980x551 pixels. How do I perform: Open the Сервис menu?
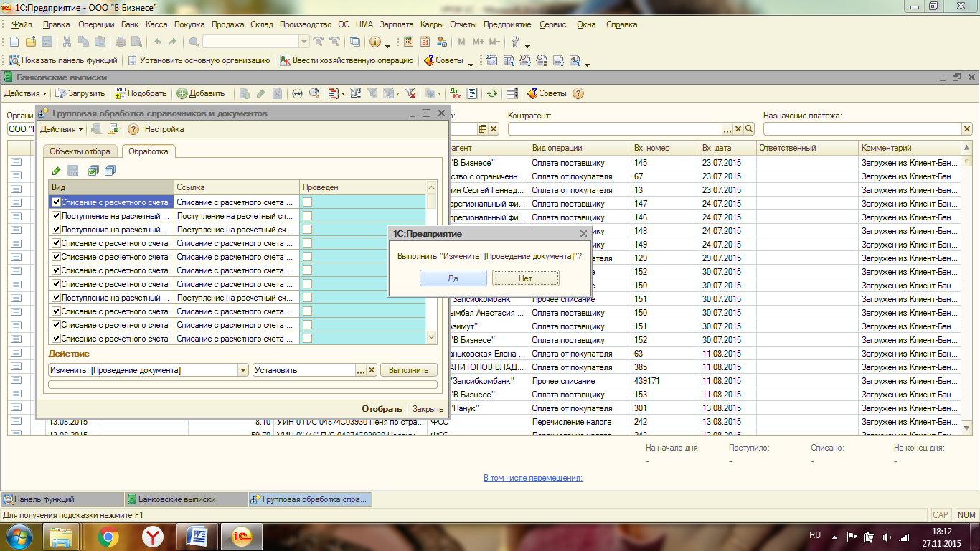(553, 24)
